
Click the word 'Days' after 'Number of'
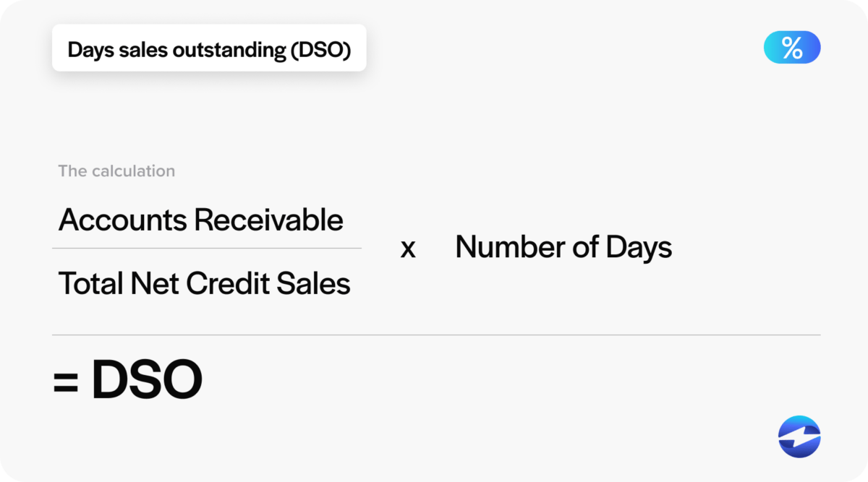tap(639, 248)
